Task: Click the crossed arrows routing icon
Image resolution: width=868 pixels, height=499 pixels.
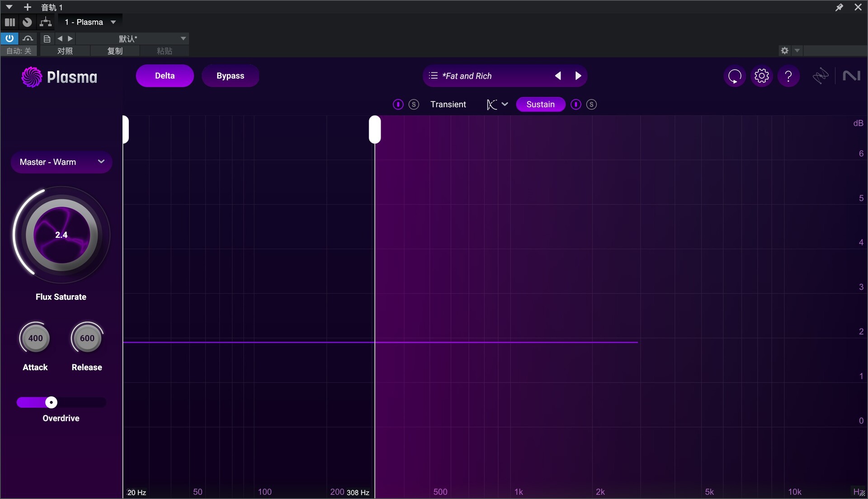Action: 821,76
